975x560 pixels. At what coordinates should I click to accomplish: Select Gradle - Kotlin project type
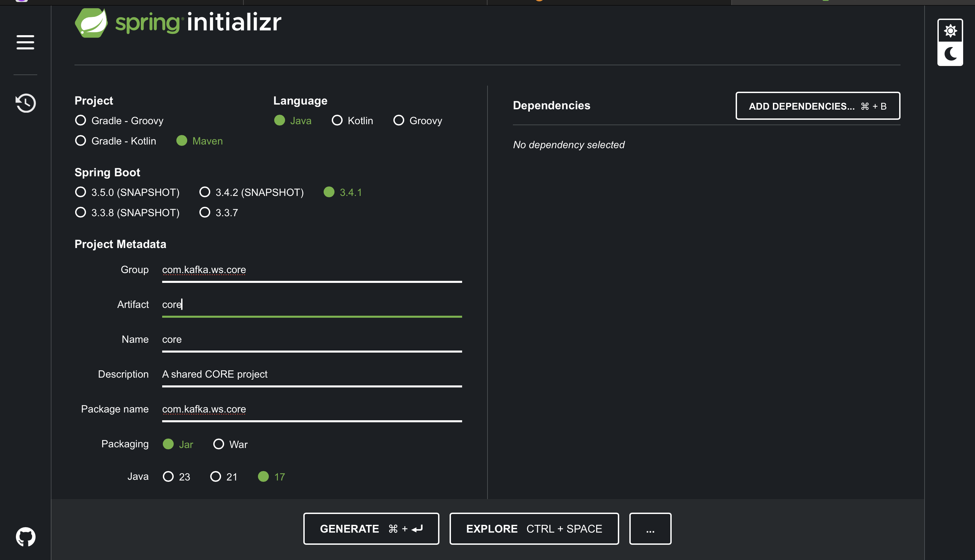81,141
